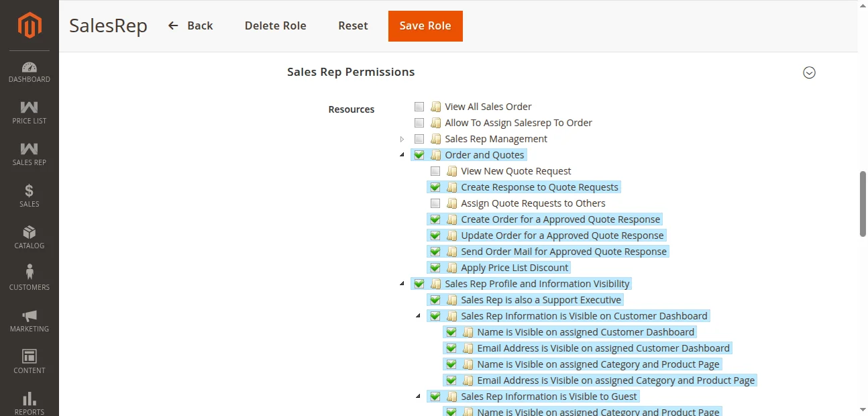Screen dimensions: 868x416
Task: Open the Price List sidebar icon
Action: click(30, 108)
